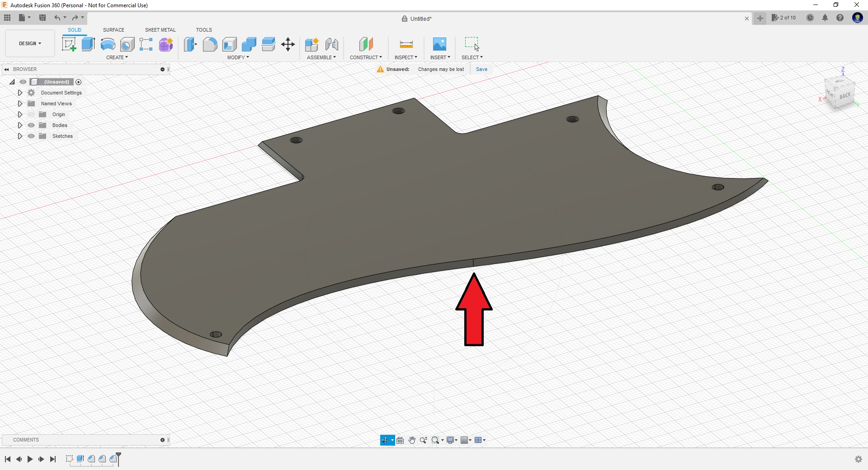868x470 pixels.
Task: Select the Hole tool icon
Action: click(x=127, y=44)
